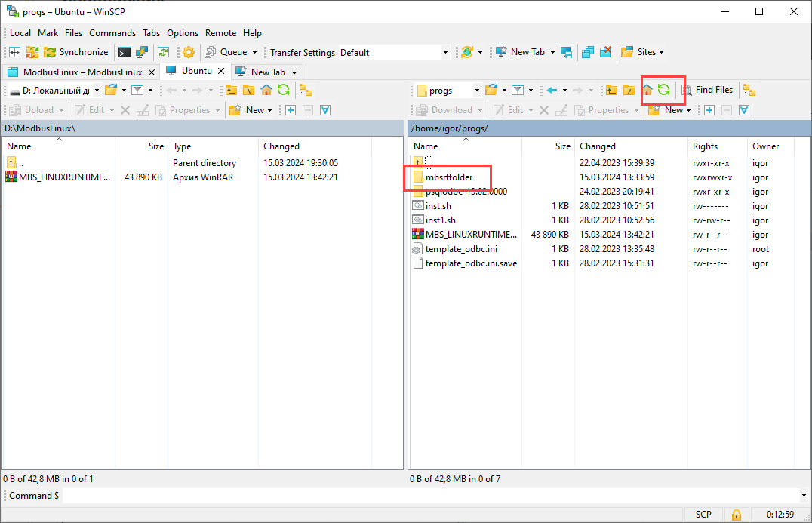The height and width of the screenshot is (523, 812).
Task: Open the terminal console icon in toolbar
Action: tap(125, 52)
